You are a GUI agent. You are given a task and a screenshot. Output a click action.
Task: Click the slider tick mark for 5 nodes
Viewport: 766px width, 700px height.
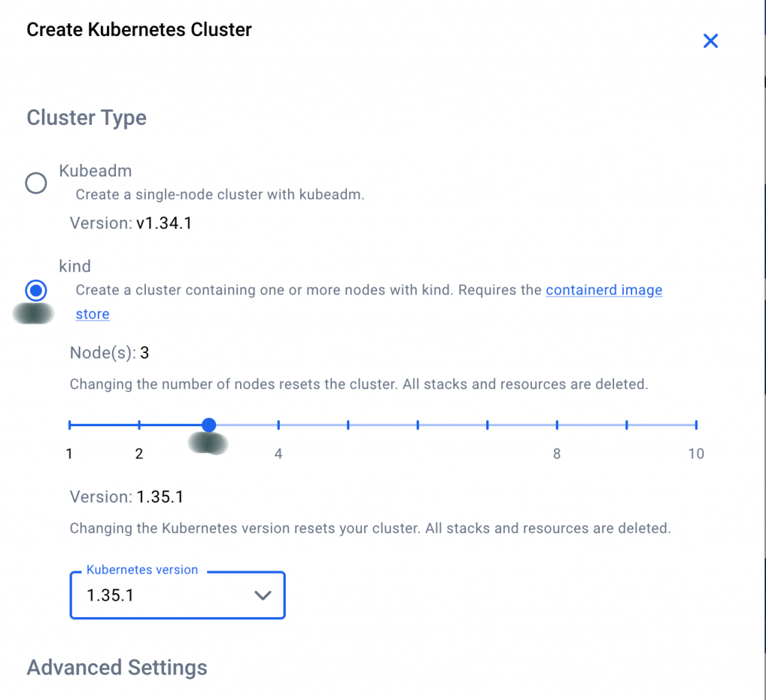(349, 425)
